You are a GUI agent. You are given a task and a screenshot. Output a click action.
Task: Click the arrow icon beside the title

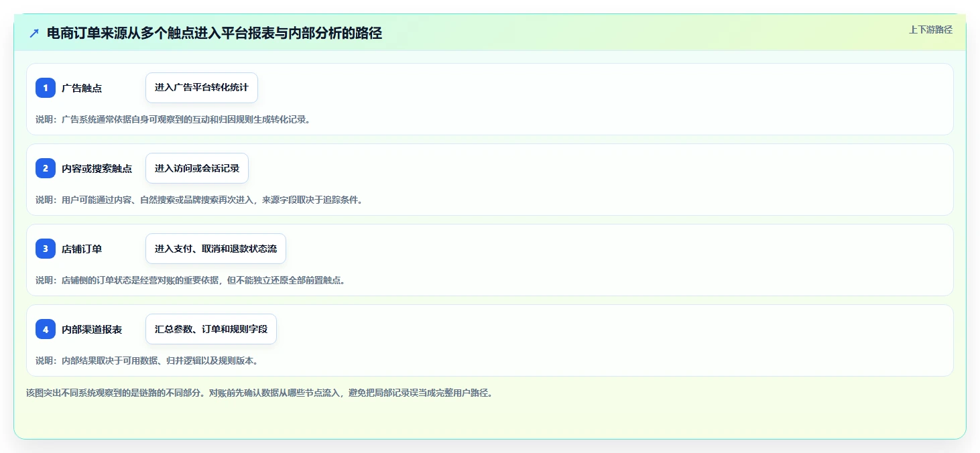[x=34, y=33]
